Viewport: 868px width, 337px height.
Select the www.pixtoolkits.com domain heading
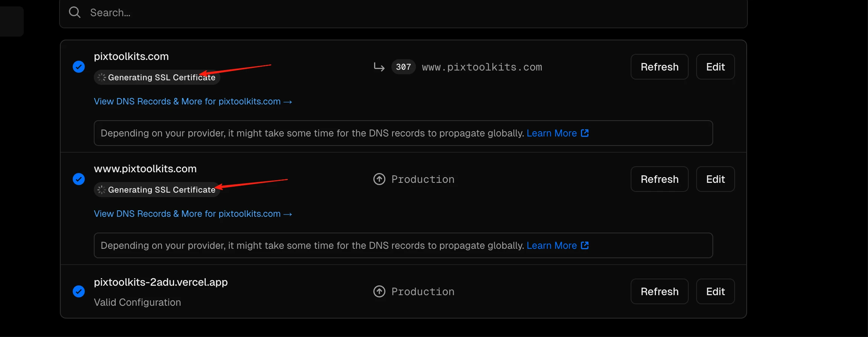(145, 169)
